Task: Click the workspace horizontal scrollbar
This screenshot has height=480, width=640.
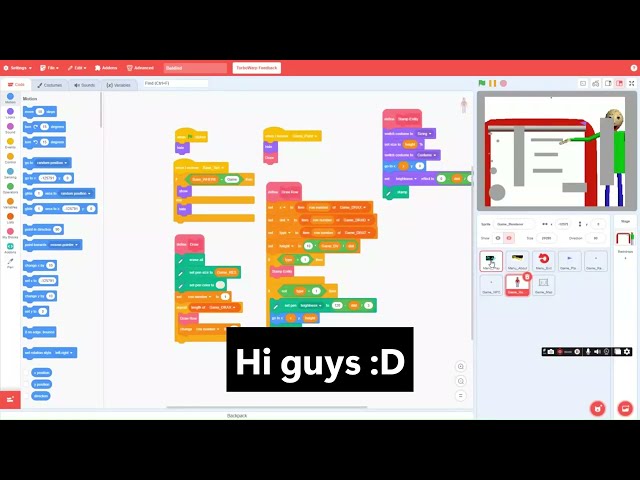Action: (267, 407)
